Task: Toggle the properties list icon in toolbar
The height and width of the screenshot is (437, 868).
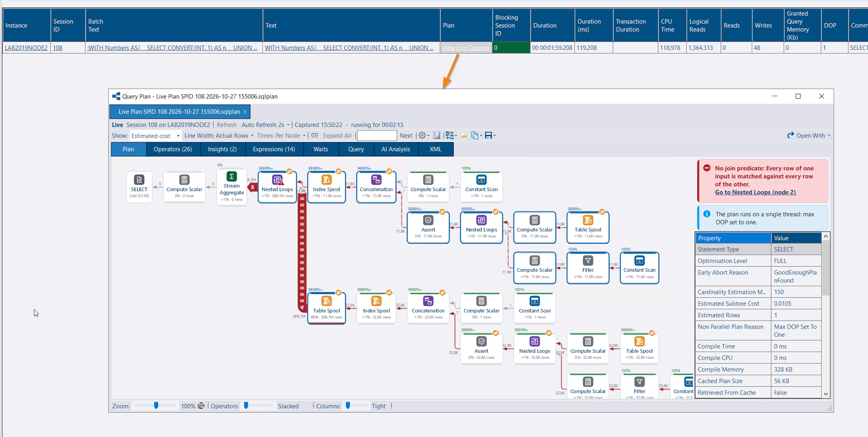Action: [x=437, y=136]
